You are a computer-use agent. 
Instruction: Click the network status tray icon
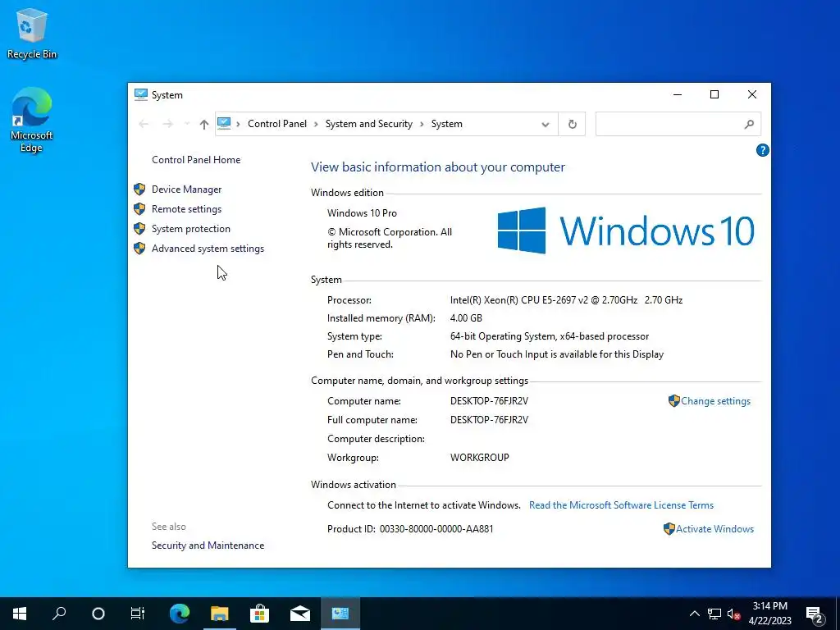coord(714,614)
